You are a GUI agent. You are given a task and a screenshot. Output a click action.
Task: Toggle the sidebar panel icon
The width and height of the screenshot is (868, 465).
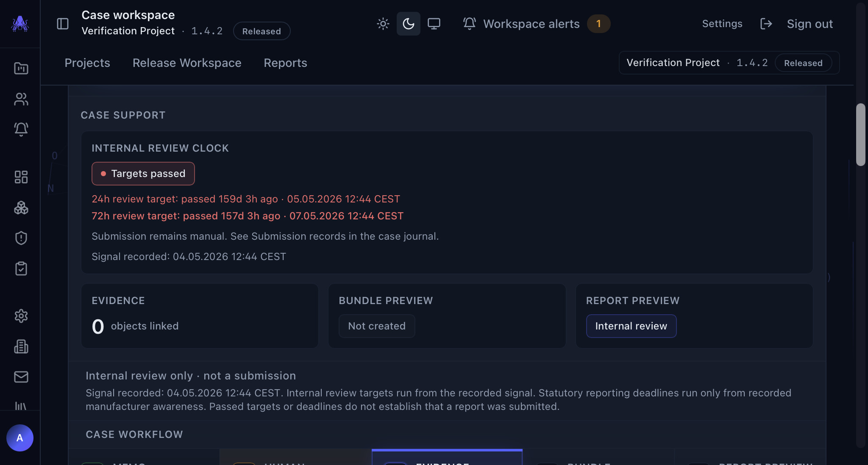(x=63, y=24)
